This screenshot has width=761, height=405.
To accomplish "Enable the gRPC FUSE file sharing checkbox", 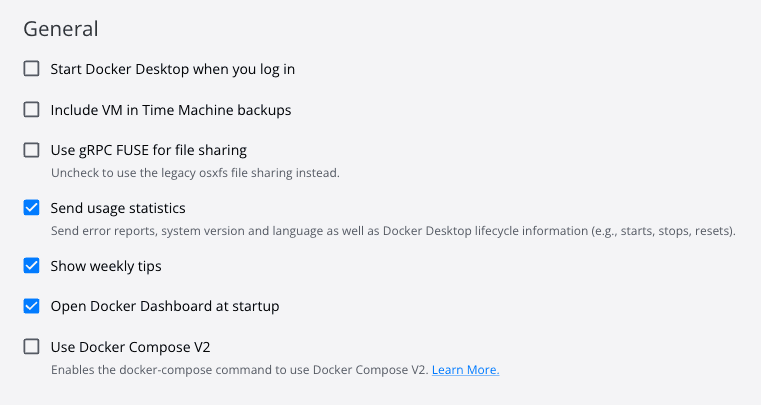I will [32, 151].
